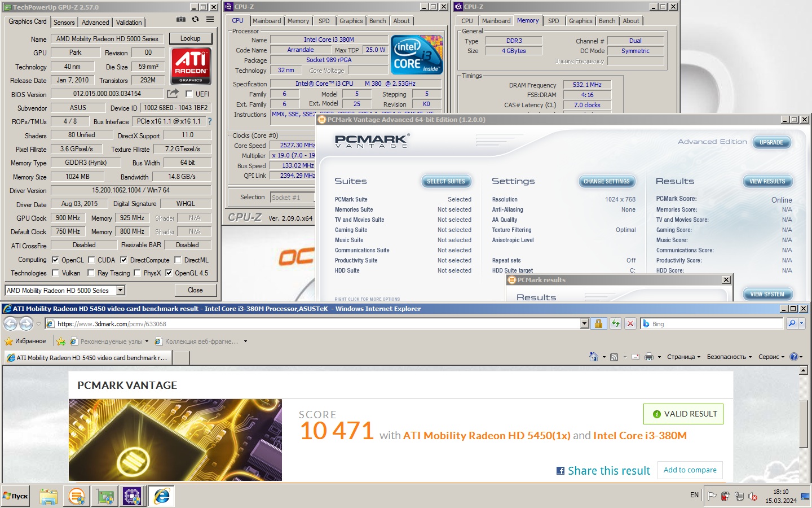Click the IE RSS feeds icon
This screenshot has height=508, width=812.
(614, 357)
